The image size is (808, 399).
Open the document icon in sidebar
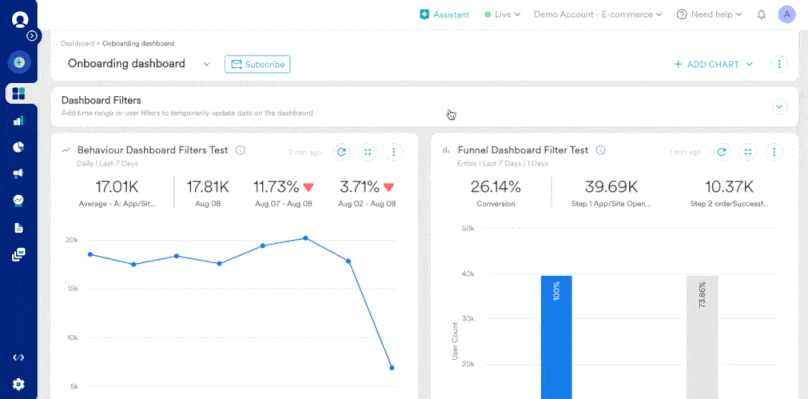(x=19, y=227)
